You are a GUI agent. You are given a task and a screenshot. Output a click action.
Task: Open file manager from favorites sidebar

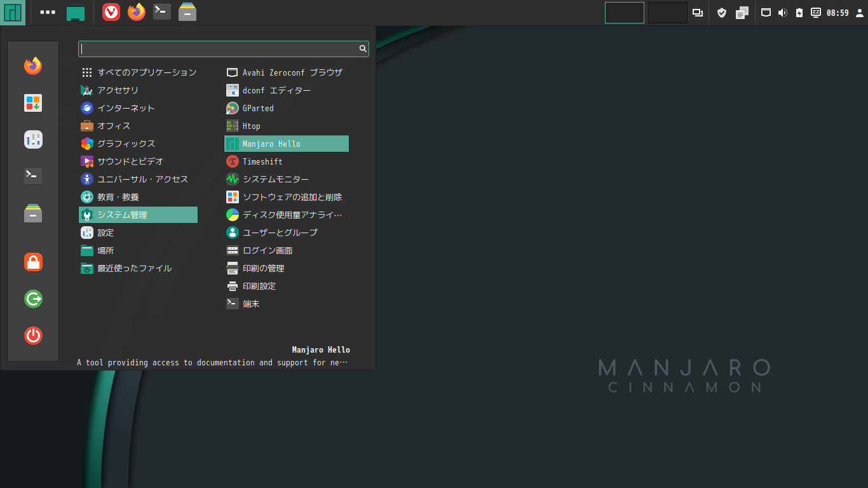(x=33, y=213)
